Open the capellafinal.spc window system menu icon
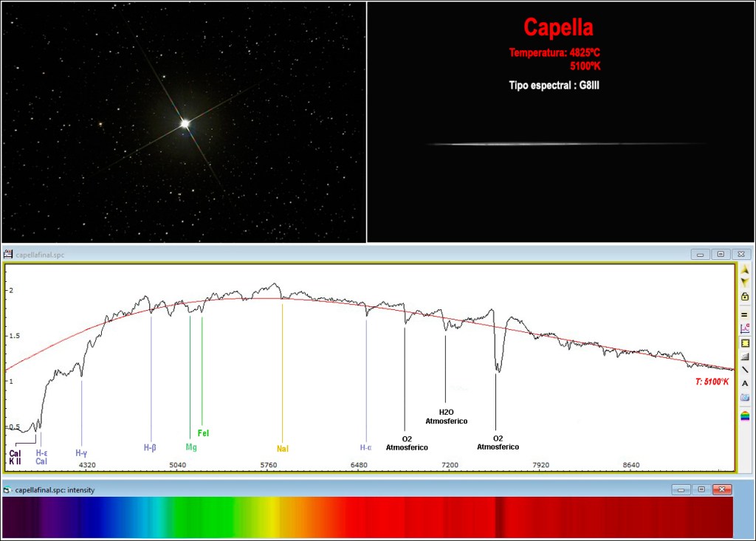Viewport: 756px width, 541px height. tap(8, 254)
